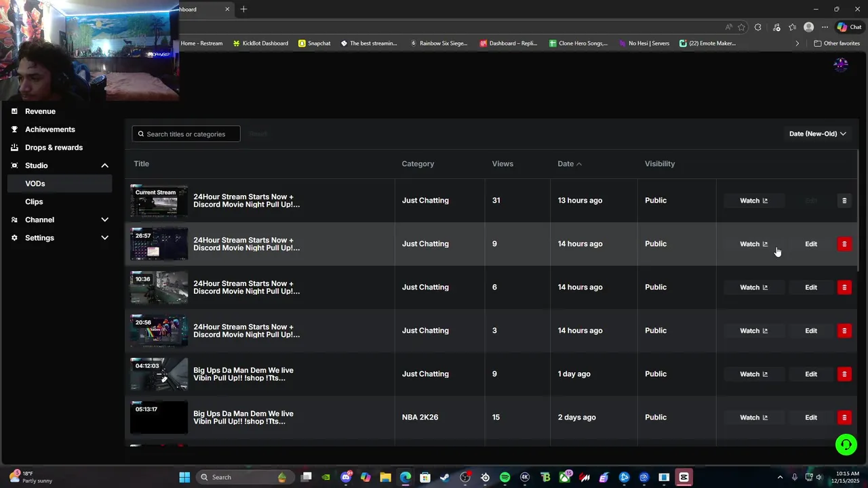Collapse the Studio sidebar section
The width and height of the screenshot is (868, 488).
(x=104, y=165)
